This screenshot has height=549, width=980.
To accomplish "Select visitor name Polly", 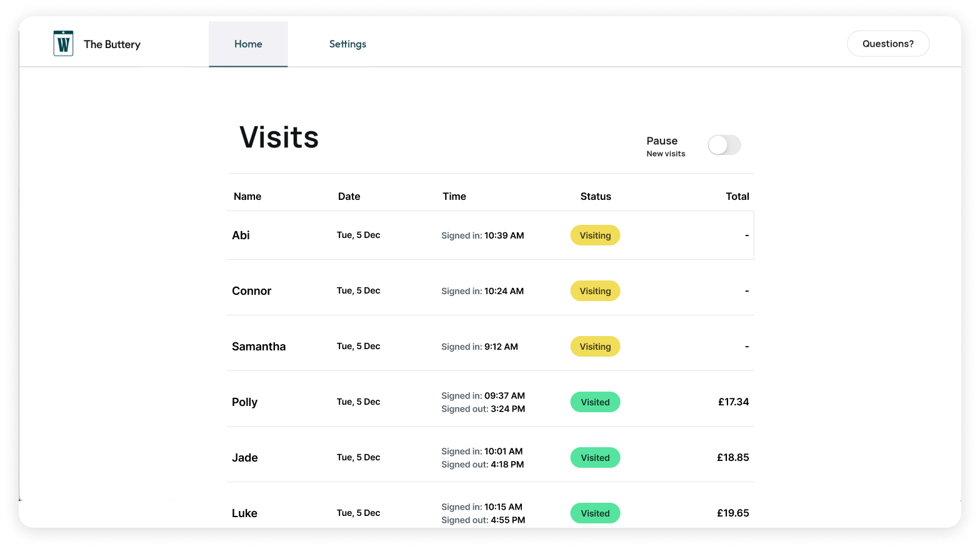I will pos(244,402).
